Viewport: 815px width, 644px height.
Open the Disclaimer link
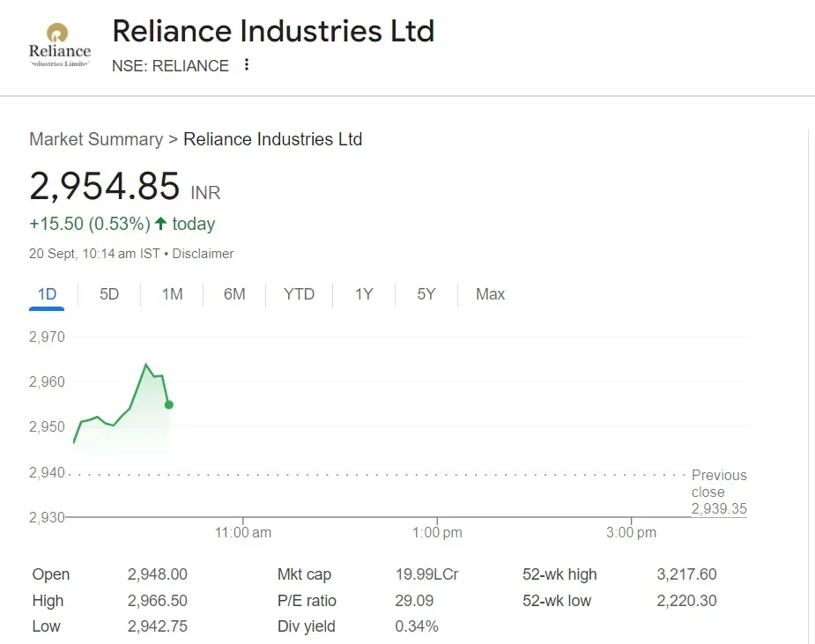pyautogui.click(x=203, y=254)
